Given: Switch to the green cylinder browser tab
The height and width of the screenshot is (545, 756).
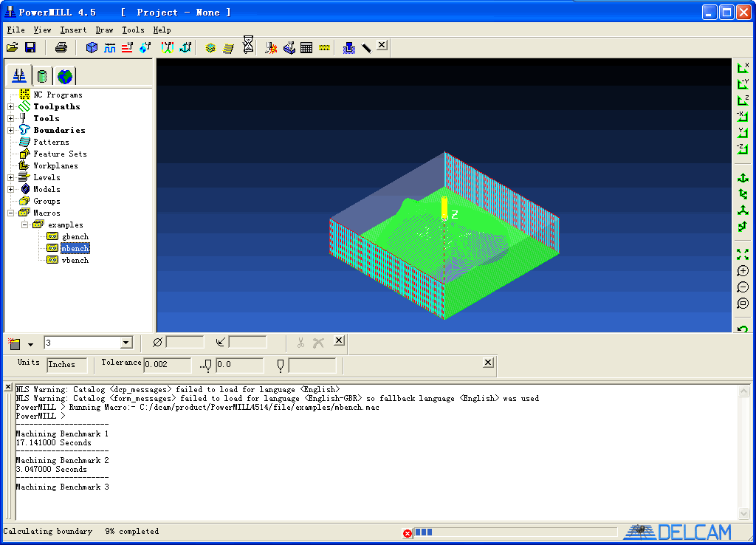Looking at the screenshot, I should pos(42,76).
